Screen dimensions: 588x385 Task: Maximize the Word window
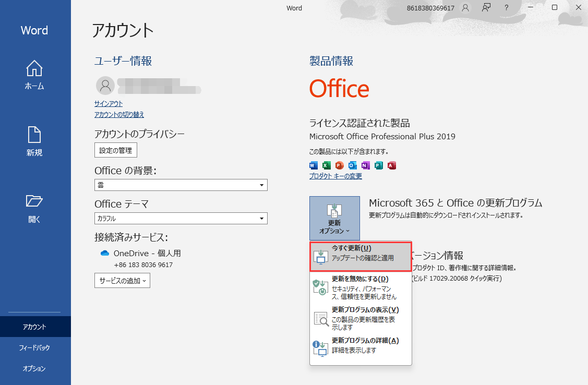[x=555, y=7]
